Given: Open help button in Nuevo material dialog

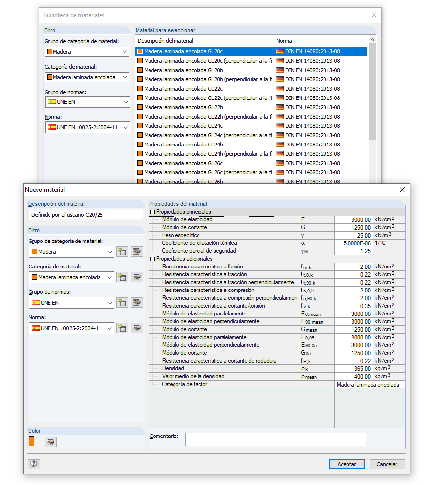Looking at the screenshot, I should [x=34, y=463].
